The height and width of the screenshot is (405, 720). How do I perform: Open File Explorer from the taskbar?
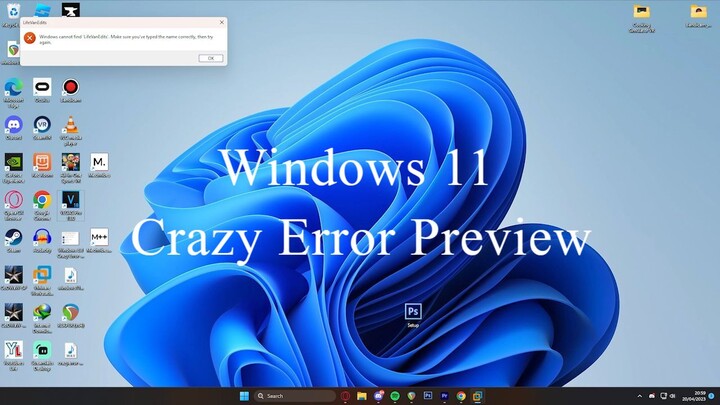point(362,396)
